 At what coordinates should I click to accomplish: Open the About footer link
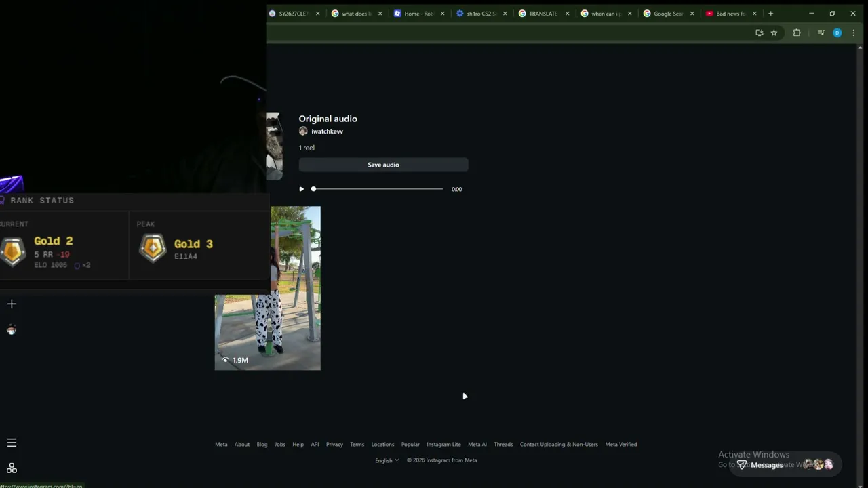[242, 445]
